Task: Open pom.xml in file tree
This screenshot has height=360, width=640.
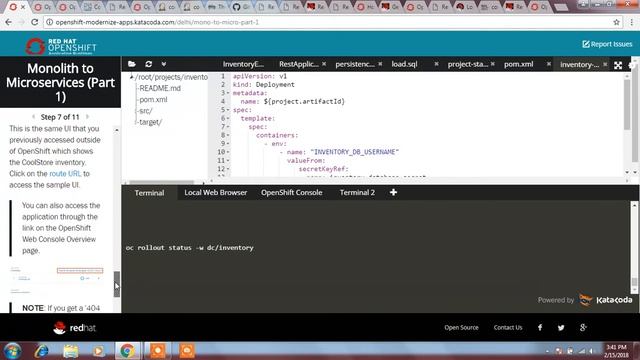Action: point(153,100)
